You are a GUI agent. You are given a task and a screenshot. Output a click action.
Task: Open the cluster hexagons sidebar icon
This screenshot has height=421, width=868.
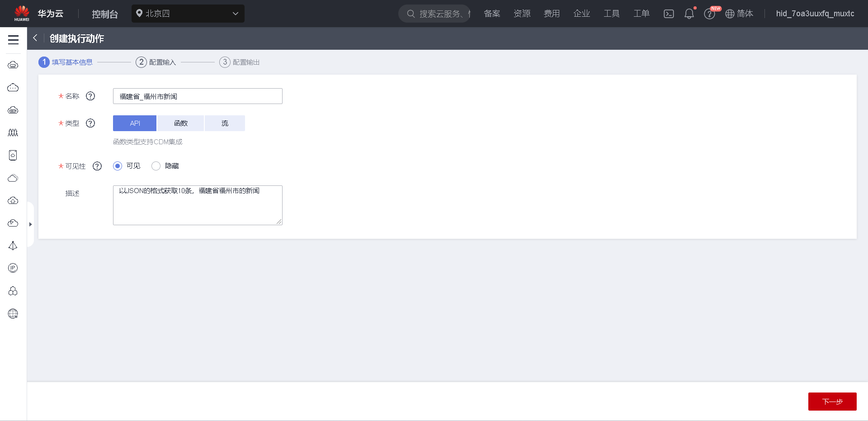13,291
